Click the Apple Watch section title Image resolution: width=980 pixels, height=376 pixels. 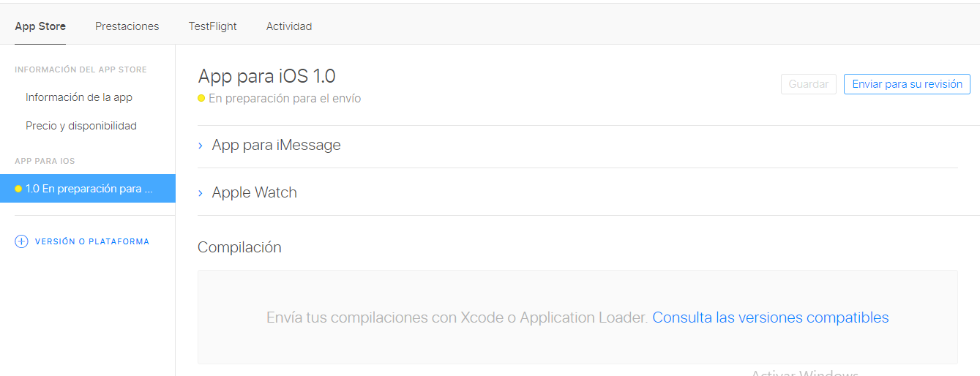(254, 192)
